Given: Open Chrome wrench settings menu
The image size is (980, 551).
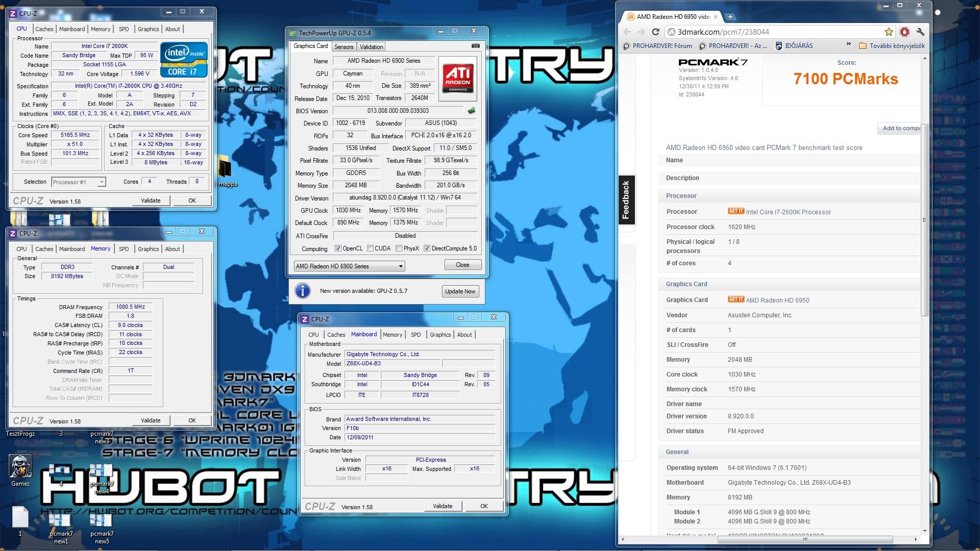Looking at the screenshot, I should click(x=920, y=32).
